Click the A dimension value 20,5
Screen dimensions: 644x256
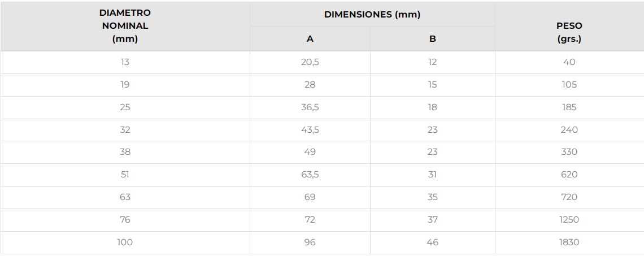(310, 62)
